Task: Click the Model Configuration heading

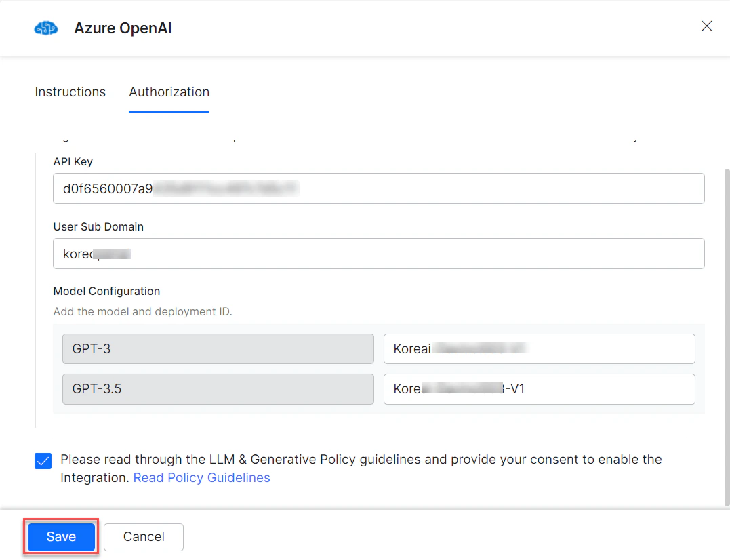Action: click(106, 291)
